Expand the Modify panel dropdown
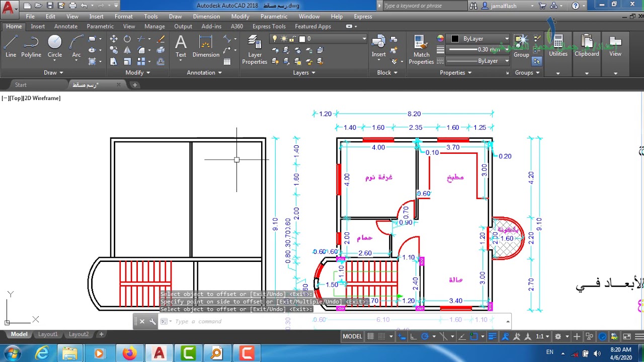The height and width of the screenshot is (362, 644). [137, 72]
